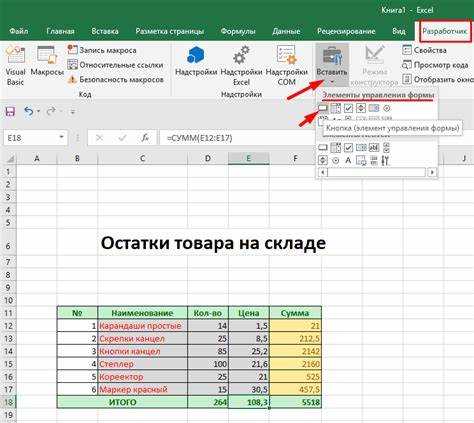Open the Надстройки store icon

196,61
